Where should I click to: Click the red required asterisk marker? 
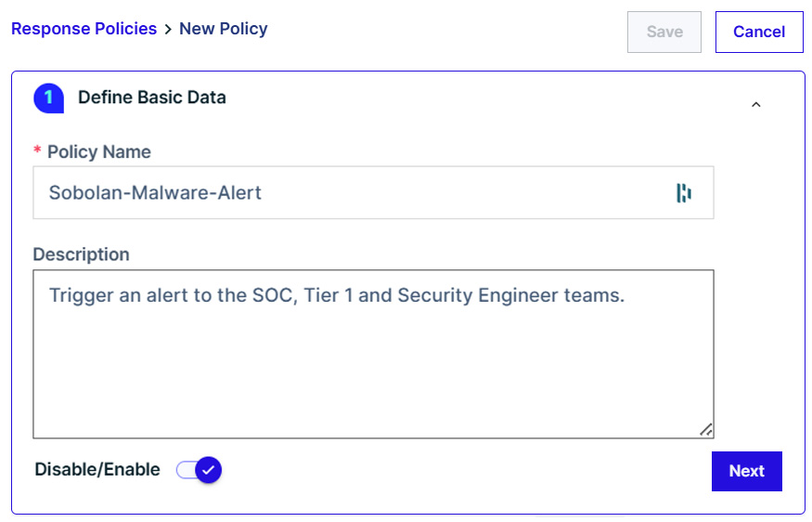click(x=37, y=150)
